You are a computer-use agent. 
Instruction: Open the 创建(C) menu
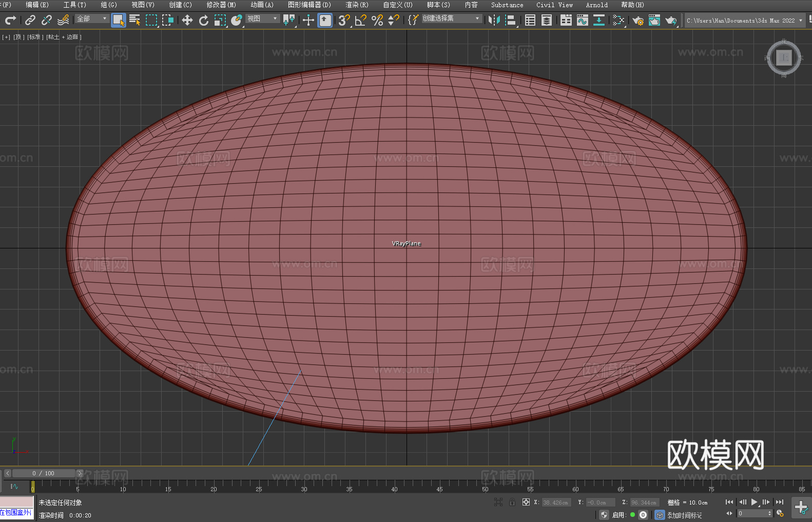pos(180,5)
